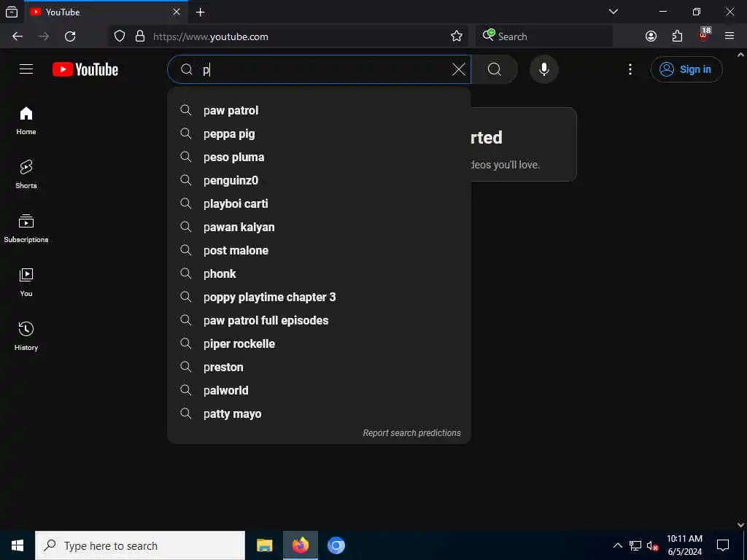The height and width of the screenshot is (560, 747).
Task: Click the Sign in button
Action: (x=686, y=69)
